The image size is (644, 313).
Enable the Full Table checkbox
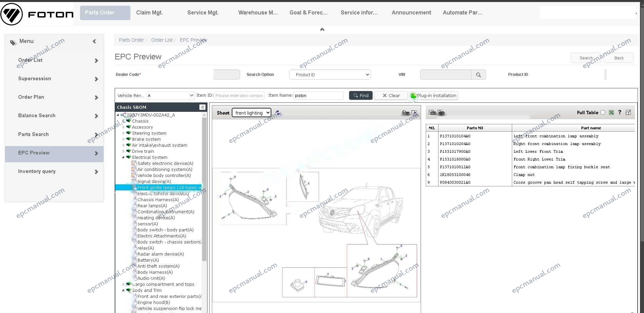point(603,113)
